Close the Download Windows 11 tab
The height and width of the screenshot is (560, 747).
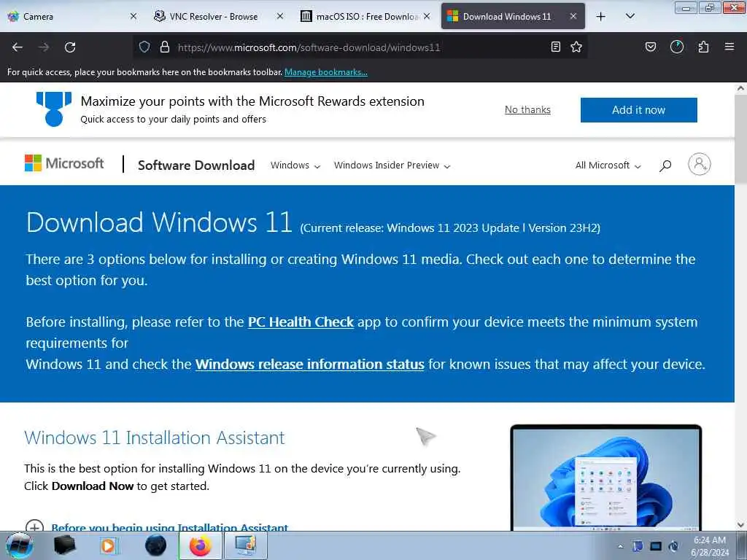[x=573, y=16]
